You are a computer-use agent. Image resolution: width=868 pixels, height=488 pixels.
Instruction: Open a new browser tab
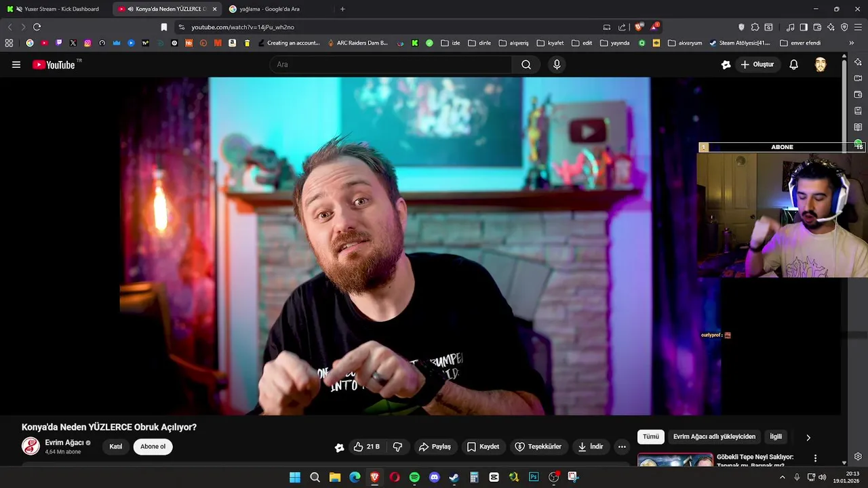[342, 9]
